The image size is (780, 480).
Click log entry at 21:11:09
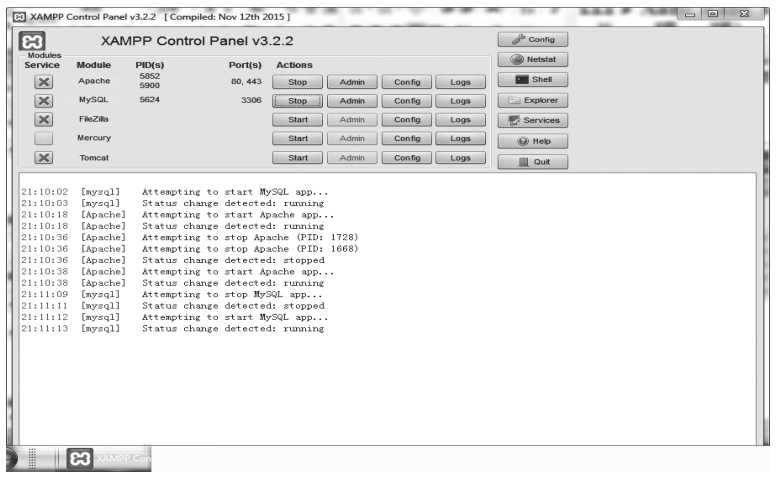coord(172,294)
